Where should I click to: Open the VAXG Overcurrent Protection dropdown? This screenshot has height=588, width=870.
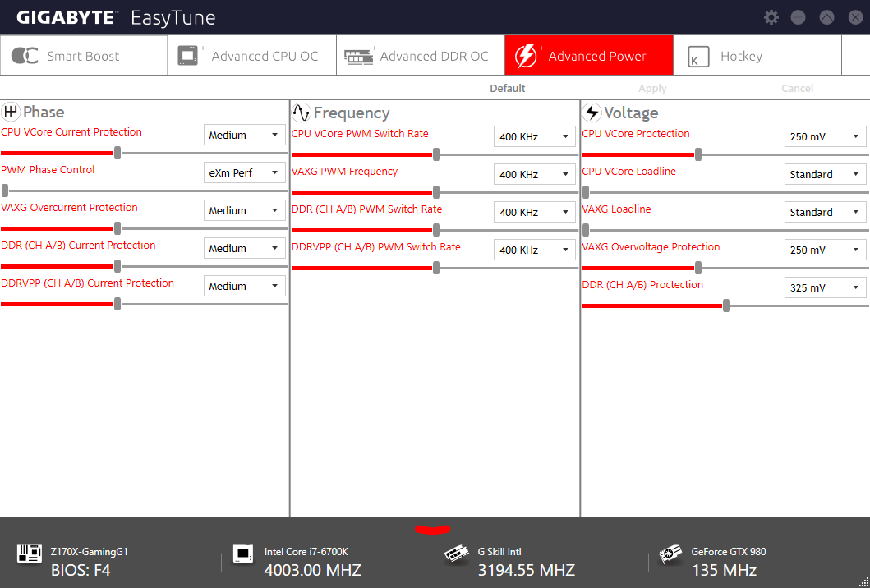point(244,210)
